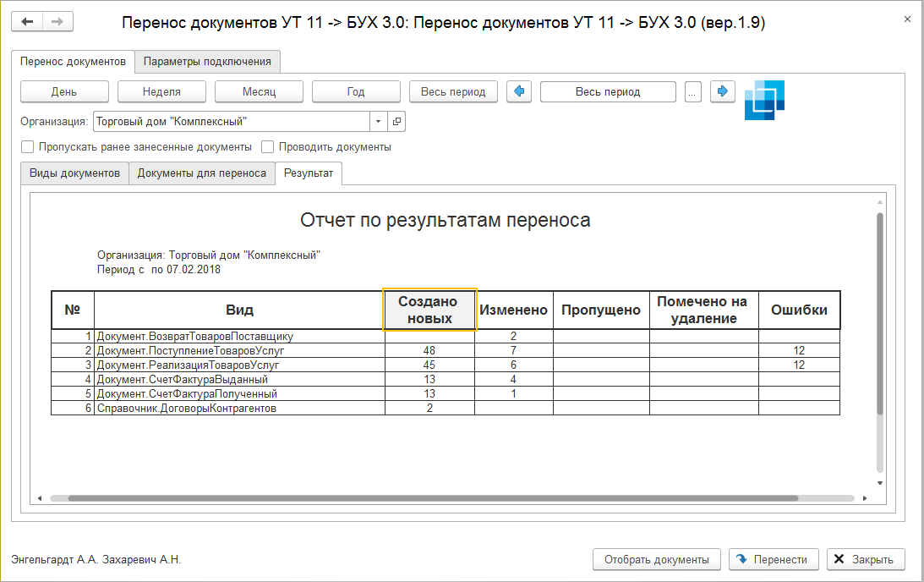Viewport: 924px width, 582px height.
Task: Click the 'Весь период' period input field
Action: coord(607,91)
